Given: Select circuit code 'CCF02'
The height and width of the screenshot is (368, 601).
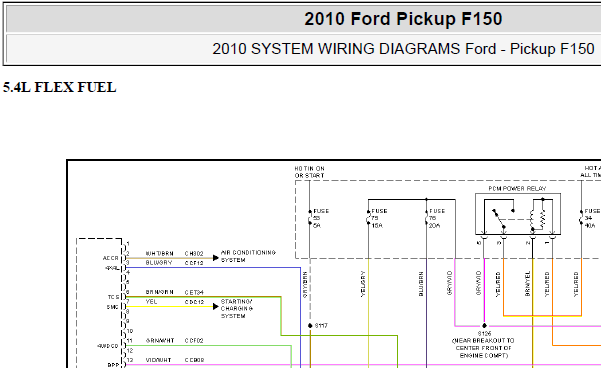Looking at the screenshot, I should [194, 340].
